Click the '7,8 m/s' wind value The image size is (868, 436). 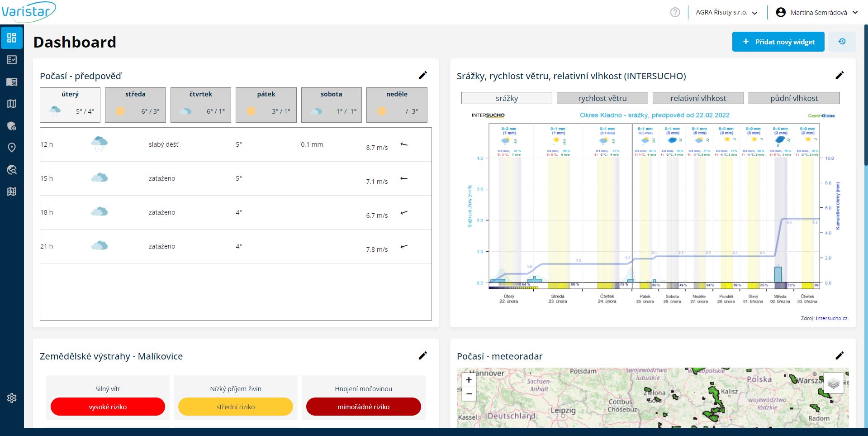coord(377,249)
